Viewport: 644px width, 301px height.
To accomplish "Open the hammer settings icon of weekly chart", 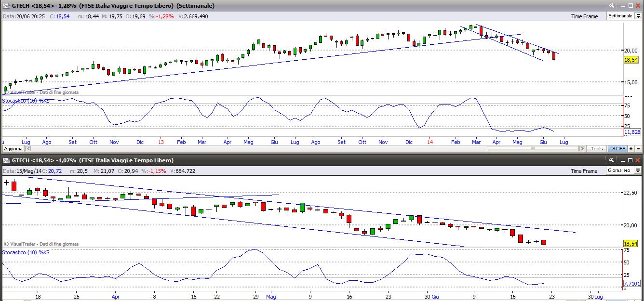I will (612, 6).
